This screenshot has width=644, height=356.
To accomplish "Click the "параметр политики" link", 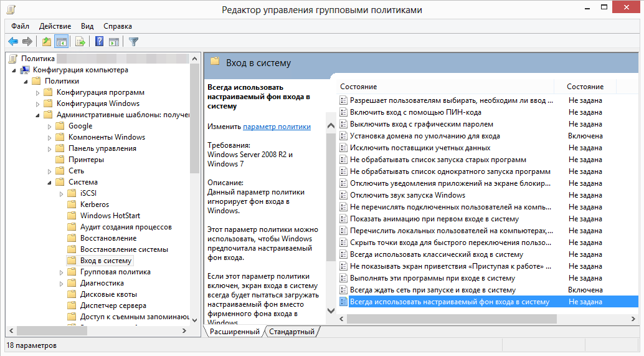I will (277, 126).
